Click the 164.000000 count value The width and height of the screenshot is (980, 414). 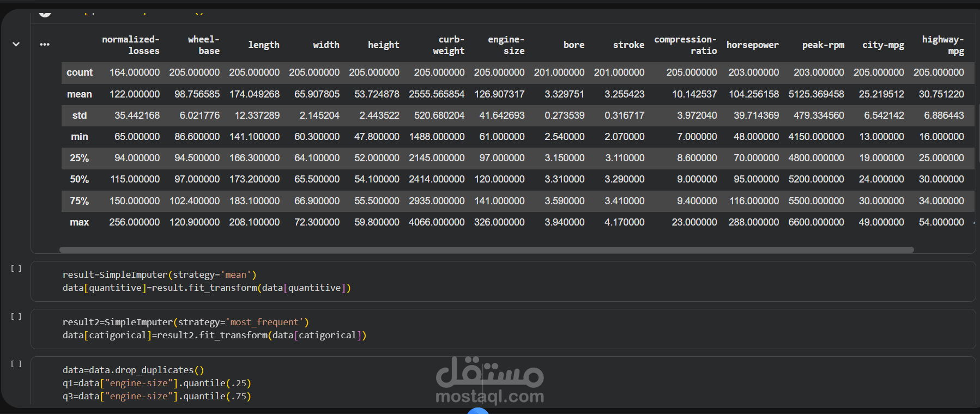pyautogui.click(x=135, y=72)
